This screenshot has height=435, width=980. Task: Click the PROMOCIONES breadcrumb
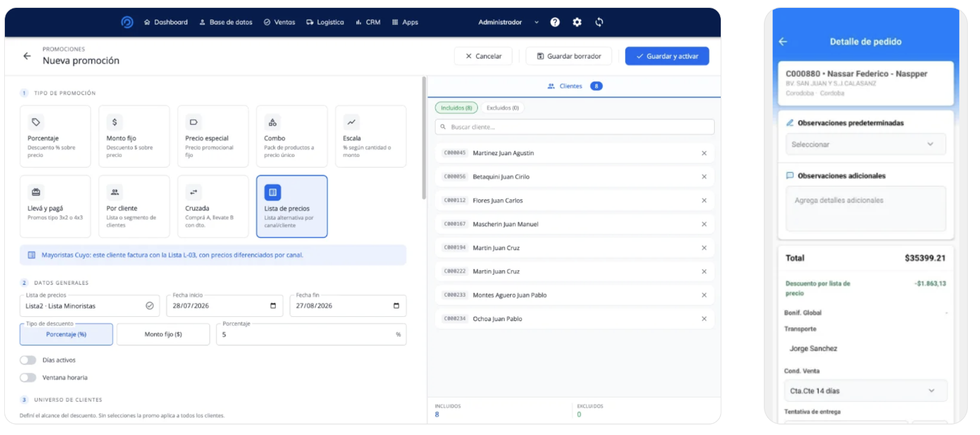coord(64,49)
